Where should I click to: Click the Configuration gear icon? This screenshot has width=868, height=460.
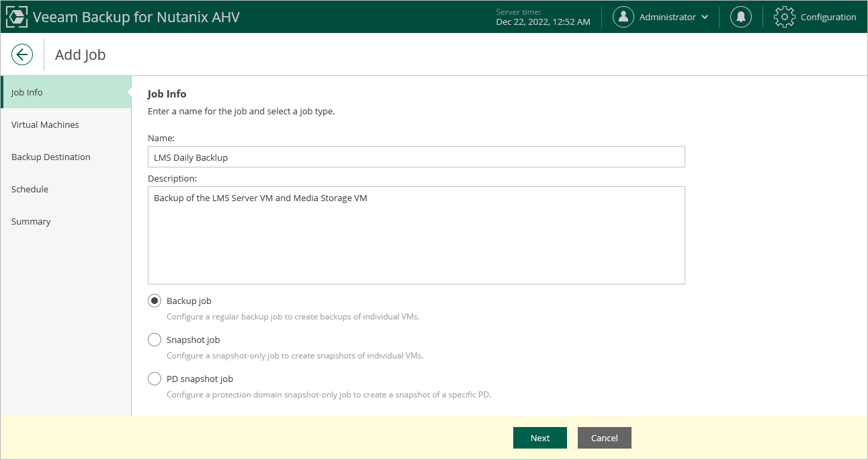tap(785, 17)
